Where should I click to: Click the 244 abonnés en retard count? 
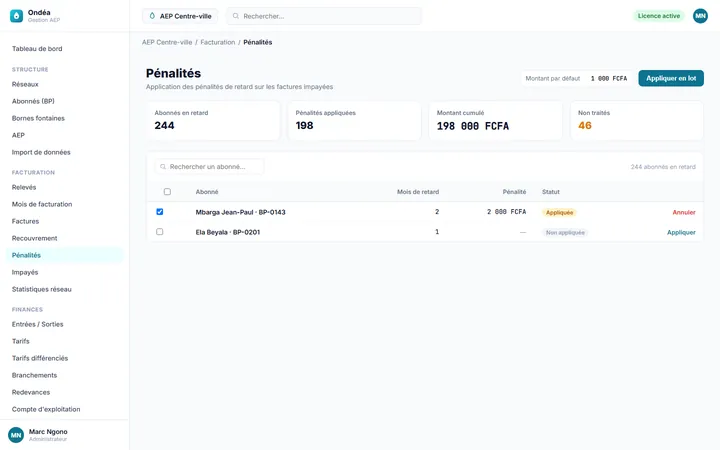pyautogui.click(x=663, y=167)
